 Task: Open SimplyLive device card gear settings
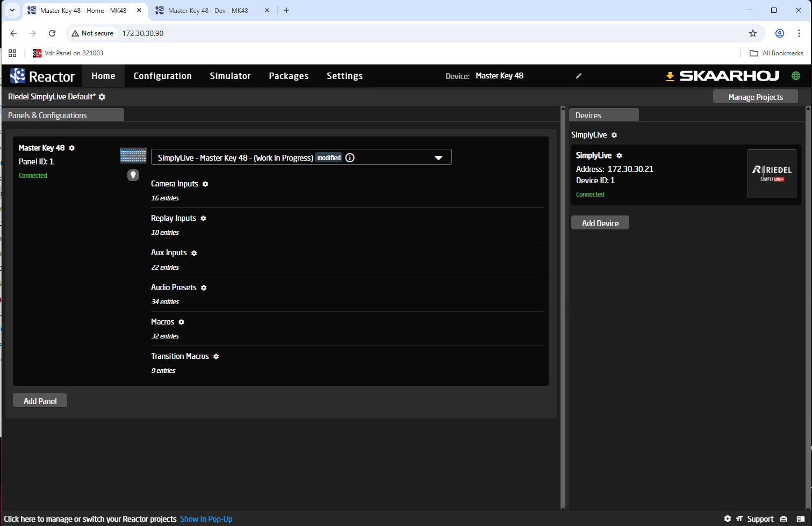[x=619, y=155]
